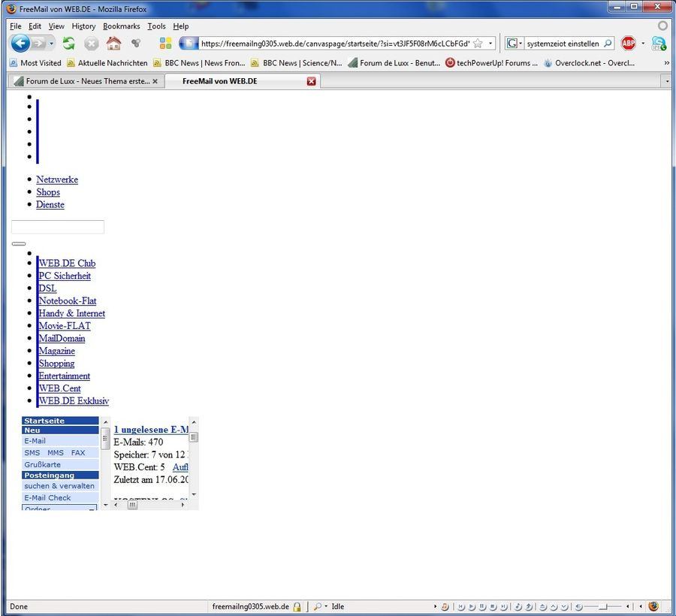Click the Dienste link
This screenshot has width=676, height=616.
[x=50, y=204]
